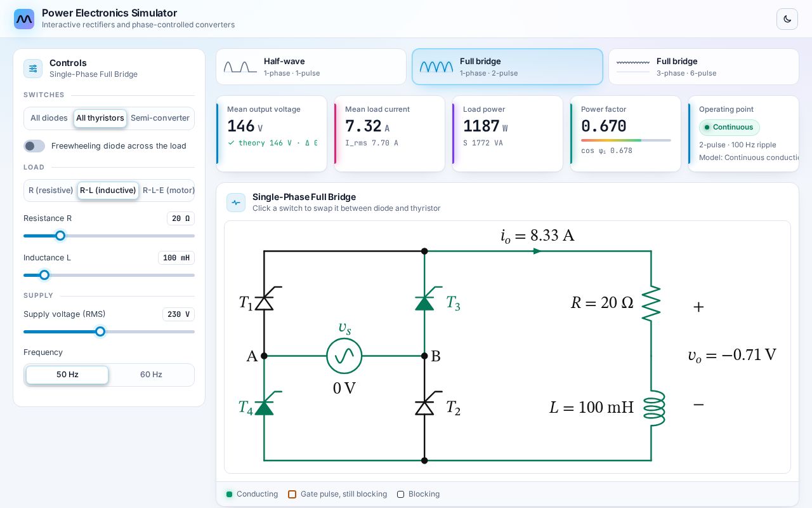The height and width of the screenshot is (508, 812).
Task: Click the inductor coil symbol in the circuit
Action: (653, 408)
